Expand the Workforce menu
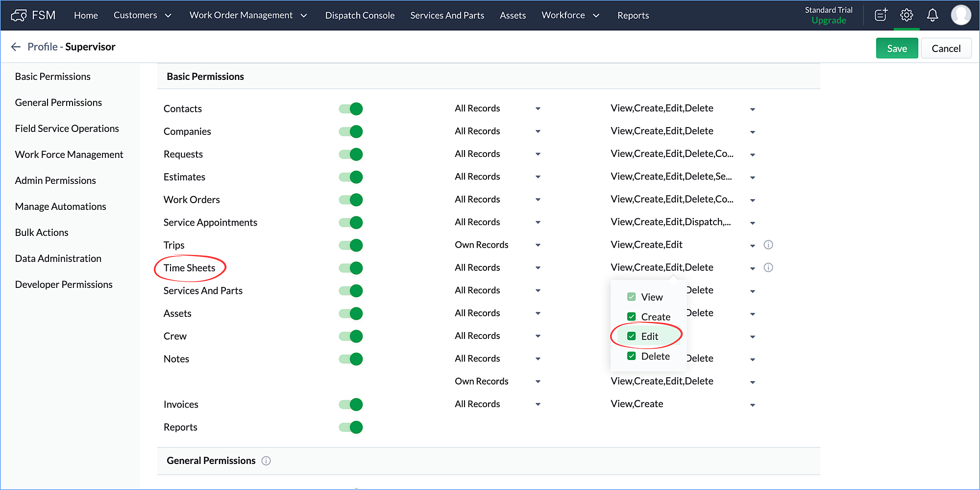 (570, 15)
